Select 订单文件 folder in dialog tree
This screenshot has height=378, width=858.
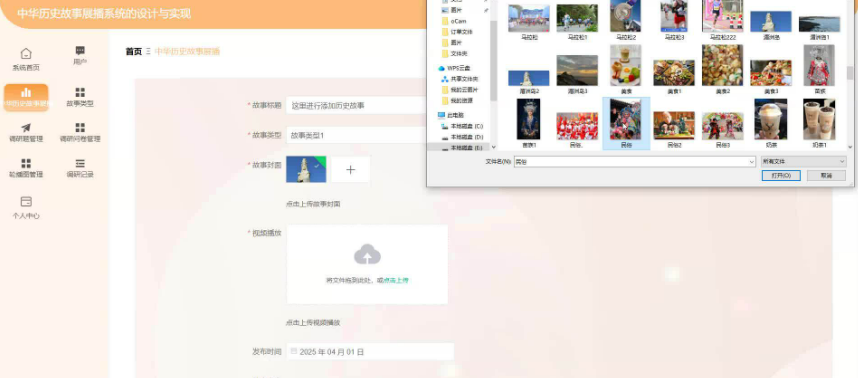457,32
